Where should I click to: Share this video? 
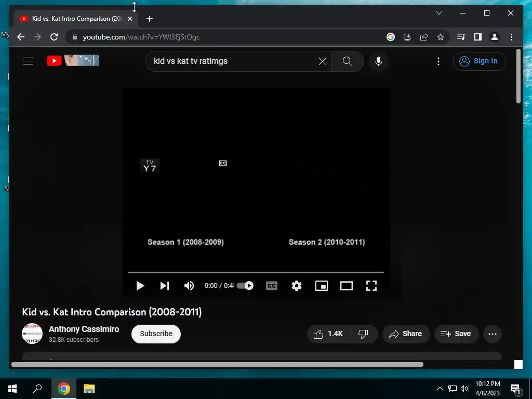coord(406,334)
